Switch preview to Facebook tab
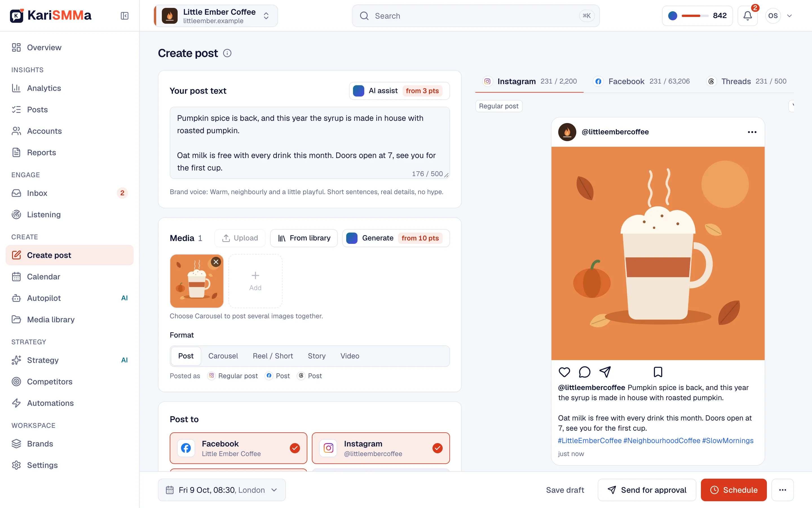 [x=641, y=81]
